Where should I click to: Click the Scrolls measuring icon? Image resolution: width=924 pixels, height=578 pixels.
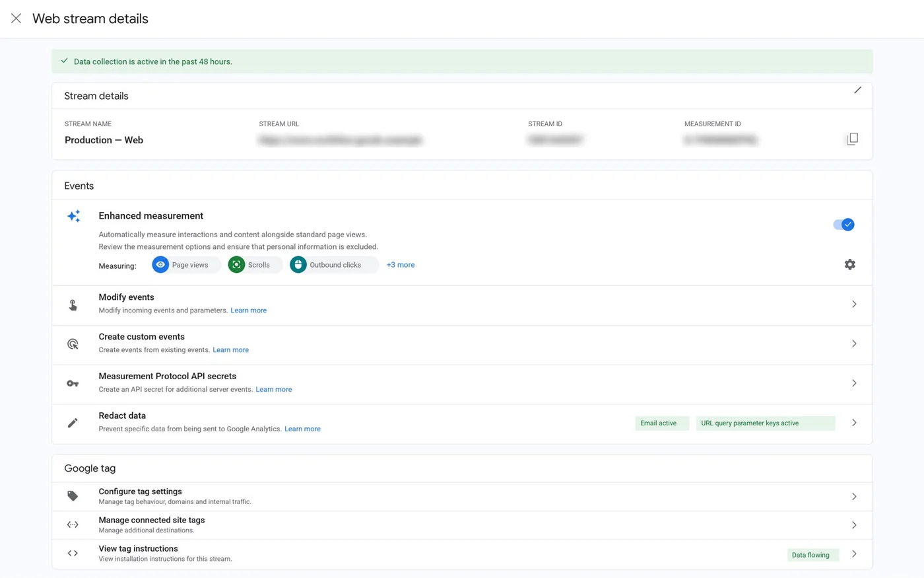click(x=236, y=265)
